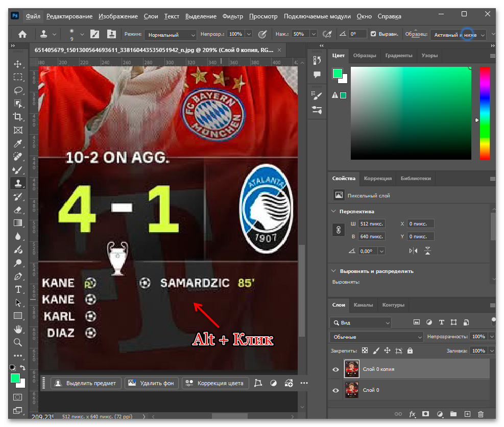
Task: Open the Непрозр. opacity dropdown arrow
Action: point(249,34)
